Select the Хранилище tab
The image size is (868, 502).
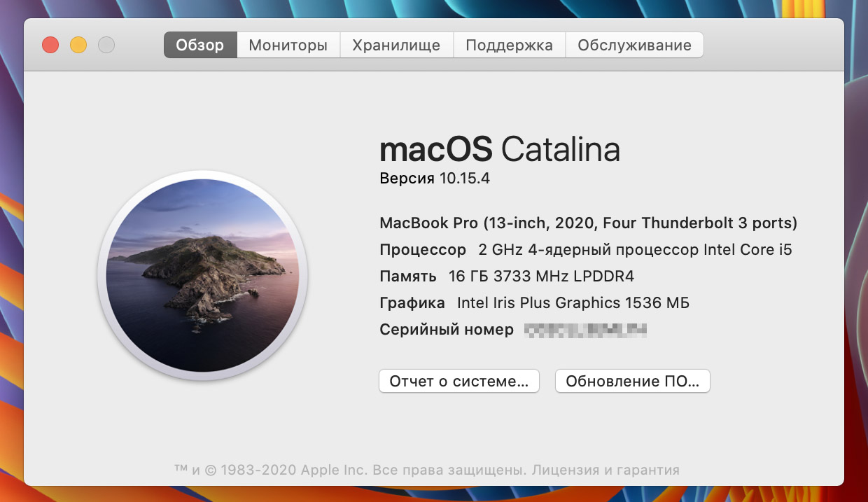pos(397,45)
